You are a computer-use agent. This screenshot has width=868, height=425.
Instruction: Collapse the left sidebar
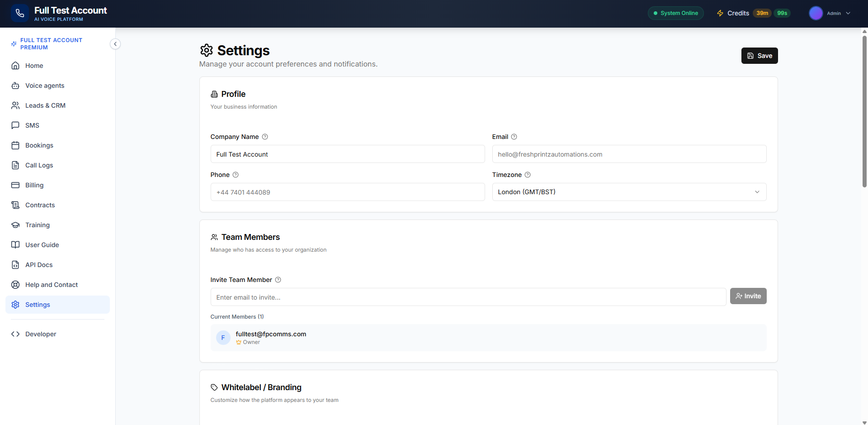[x=115, y=44]
